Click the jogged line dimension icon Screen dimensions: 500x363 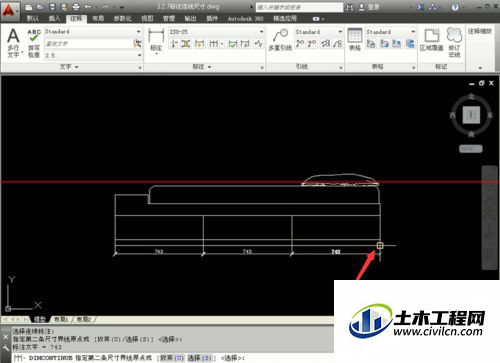tap(259, 44)
